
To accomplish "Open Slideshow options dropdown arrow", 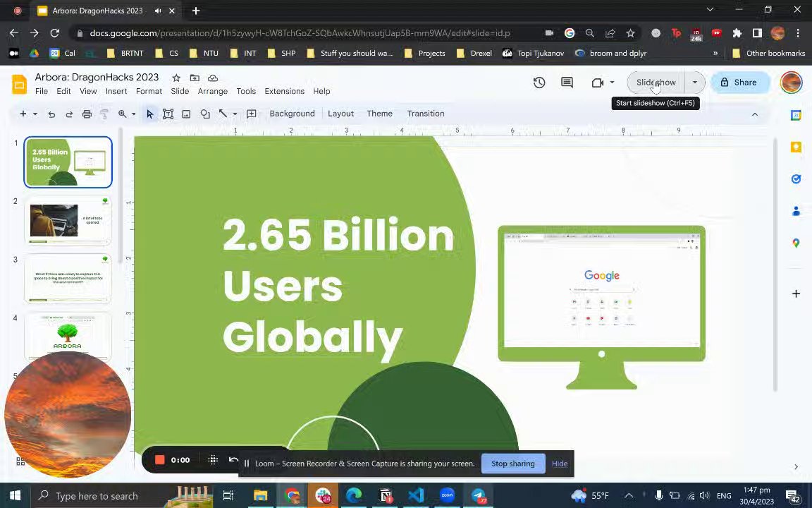I will coord(695,83).
